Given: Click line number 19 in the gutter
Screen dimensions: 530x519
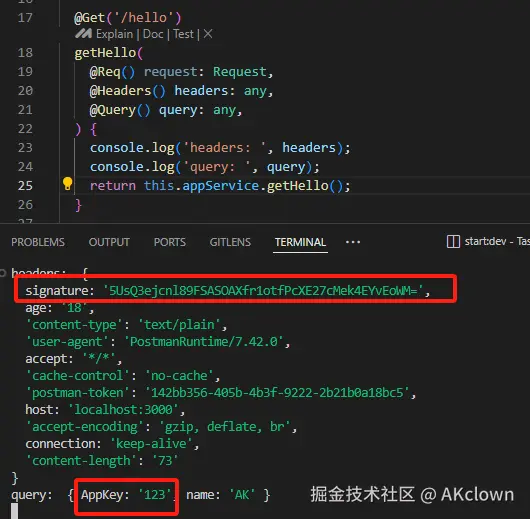Looking at the screenshot, I should 25,71.
